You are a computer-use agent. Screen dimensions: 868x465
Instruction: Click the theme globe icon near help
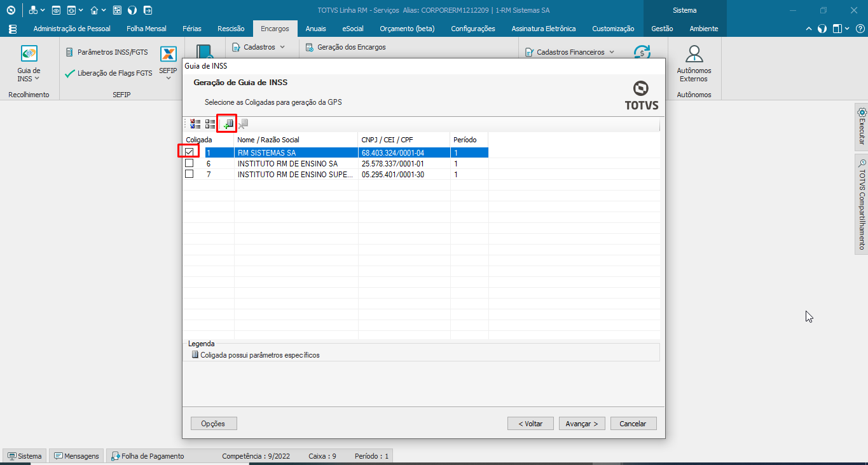click(822, 29)
